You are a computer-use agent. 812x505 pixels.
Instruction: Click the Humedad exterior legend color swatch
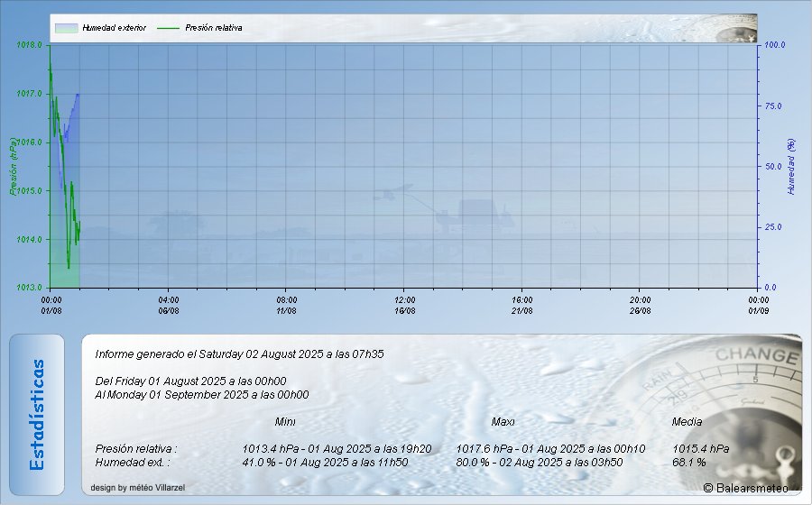[66, 28]
